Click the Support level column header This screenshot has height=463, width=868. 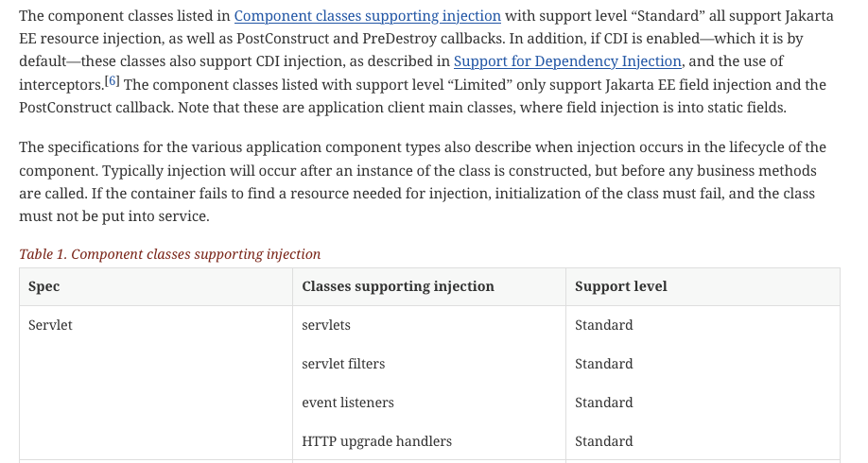tap(620, 286)
